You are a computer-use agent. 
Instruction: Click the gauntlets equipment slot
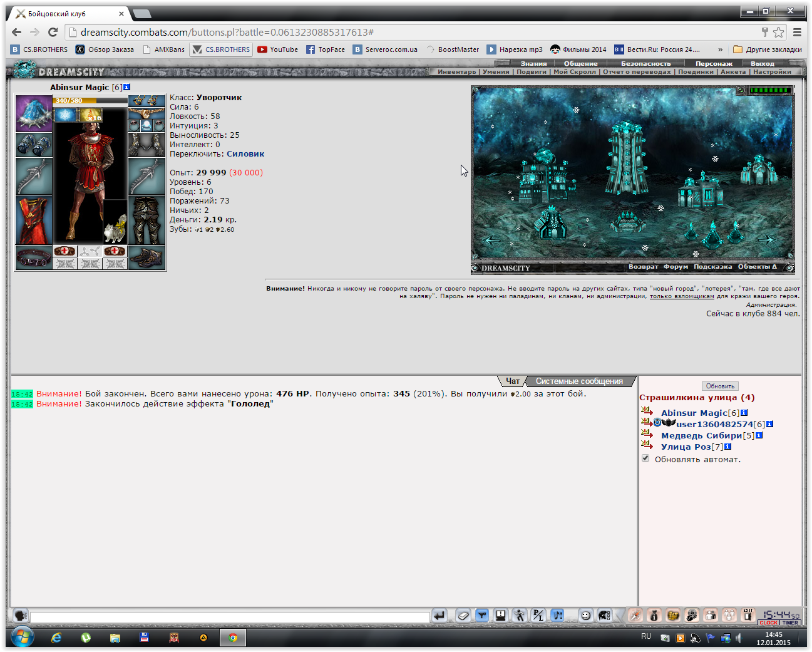(x=146, y=145)
